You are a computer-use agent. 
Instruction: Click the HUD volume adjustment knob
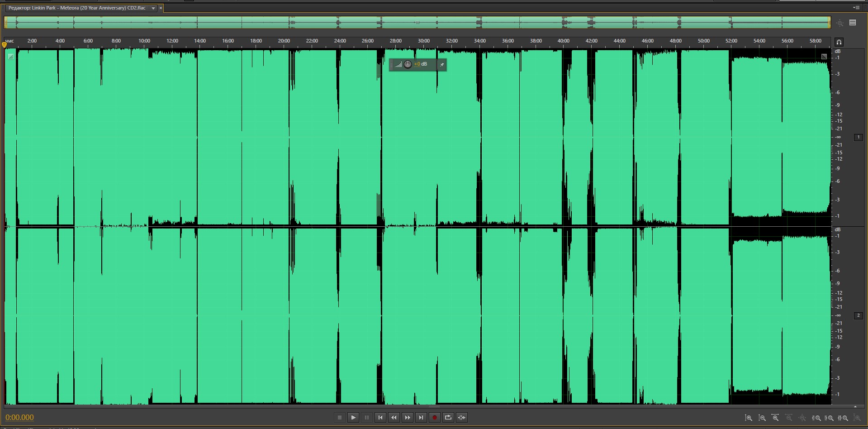408,65
